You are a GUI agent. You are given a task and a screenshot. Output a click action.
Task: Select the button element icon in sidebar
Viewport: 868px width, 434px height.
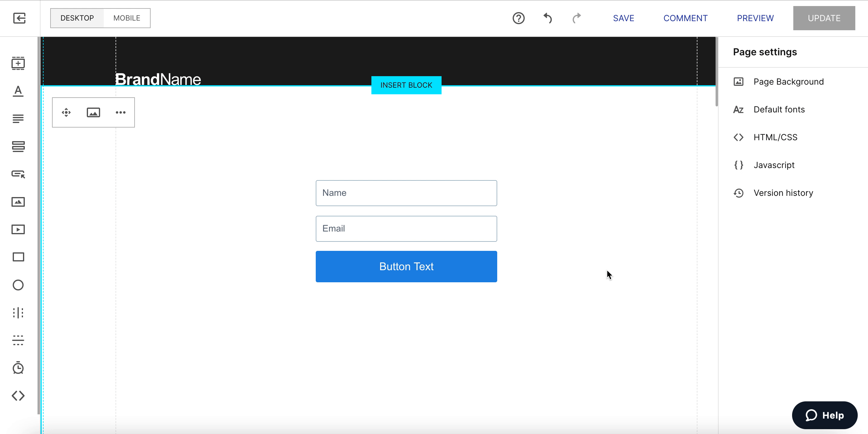pyautogui.click(x=18, y=174)
